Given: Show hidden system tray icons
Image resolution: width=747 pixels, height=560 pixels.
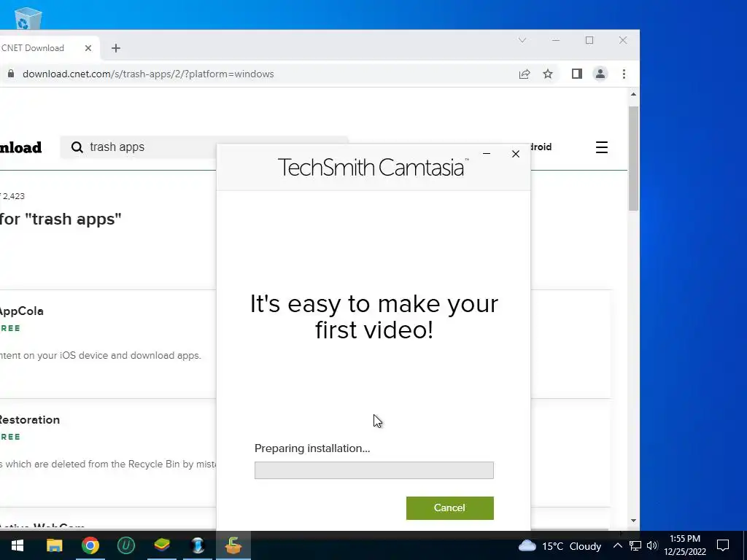Looking at the screenshot, I should pos(617,545).
